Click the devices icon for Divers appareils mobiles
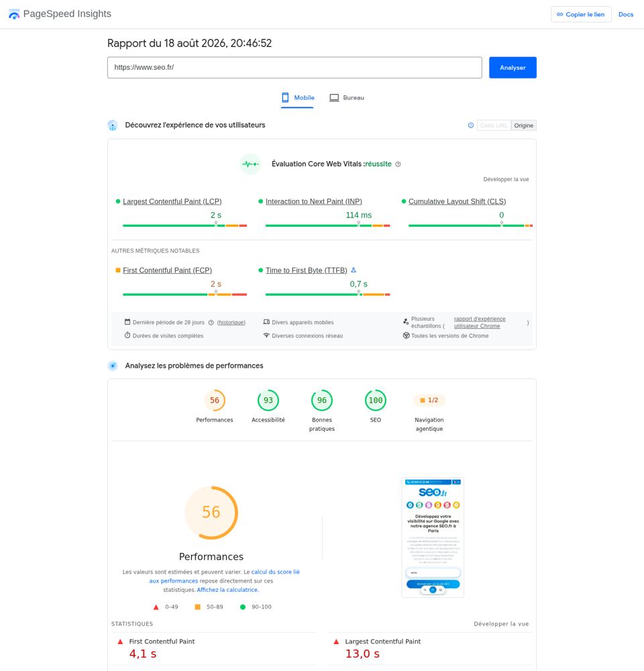This screenshot has width=644, height=671. click(266, 322)
